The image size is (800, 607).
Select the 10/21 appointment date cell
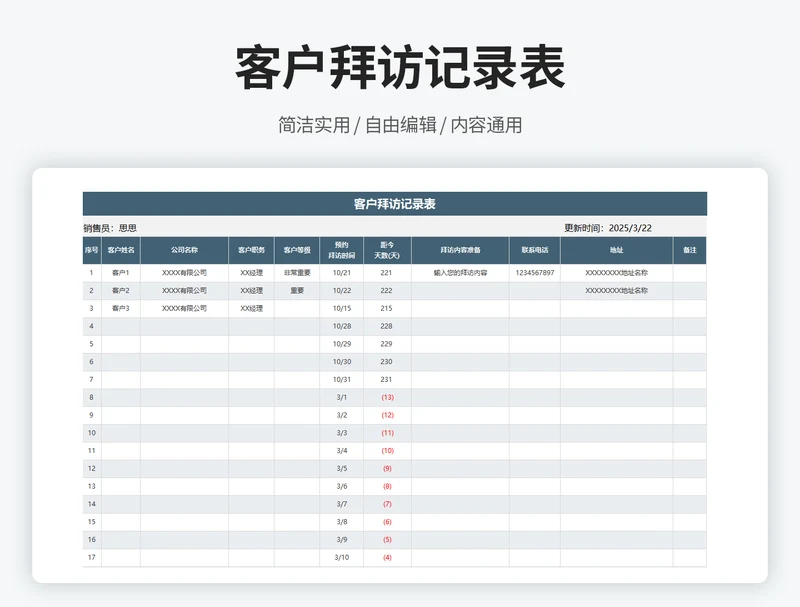tap(341, 273)
